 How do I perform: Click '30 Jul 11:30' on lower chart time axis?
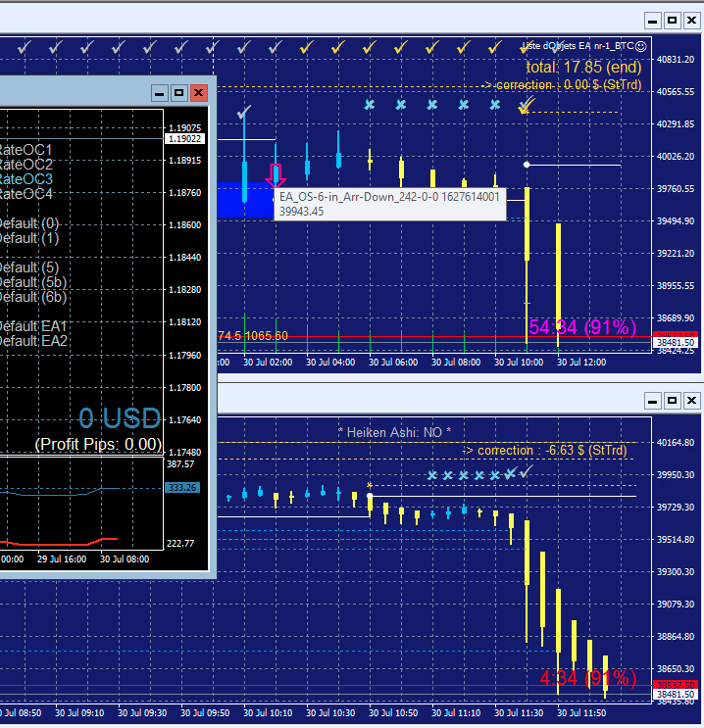(x=519, y=712)
